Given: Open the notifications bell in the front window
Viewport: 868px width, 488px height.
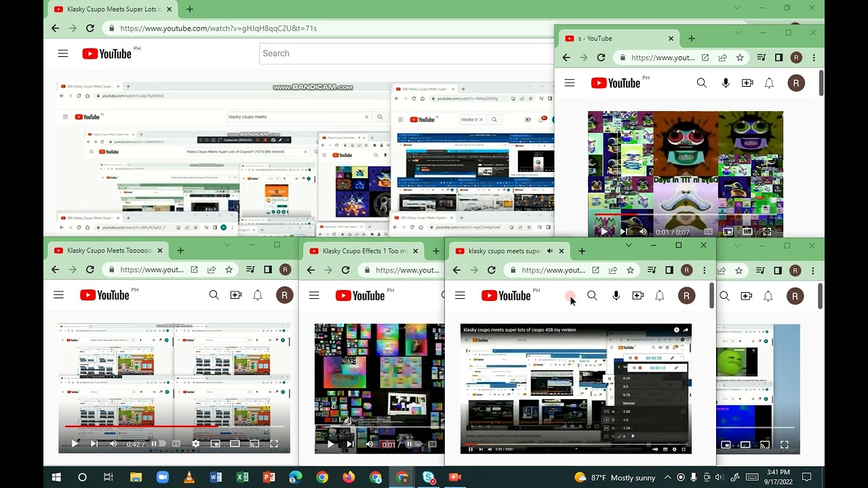Looking at the screenshot, I should (659, 296).
